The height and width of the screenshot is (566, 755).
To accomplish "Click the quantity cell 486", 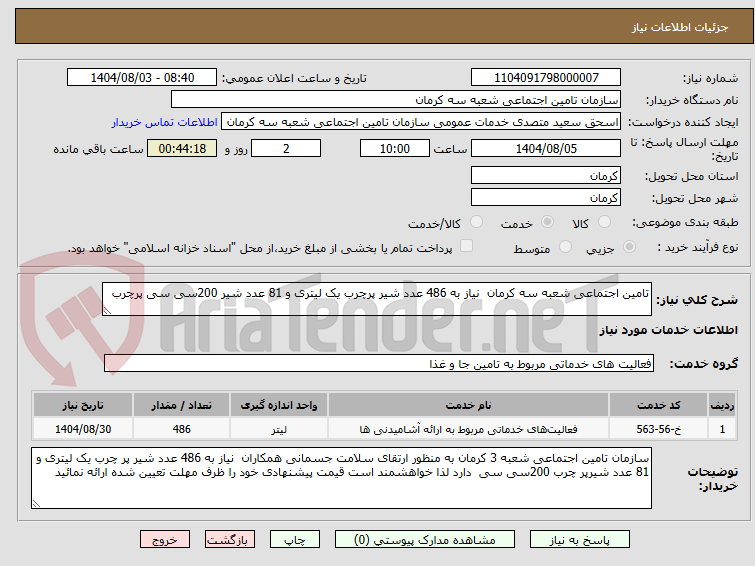I will [x=182, y=429].
